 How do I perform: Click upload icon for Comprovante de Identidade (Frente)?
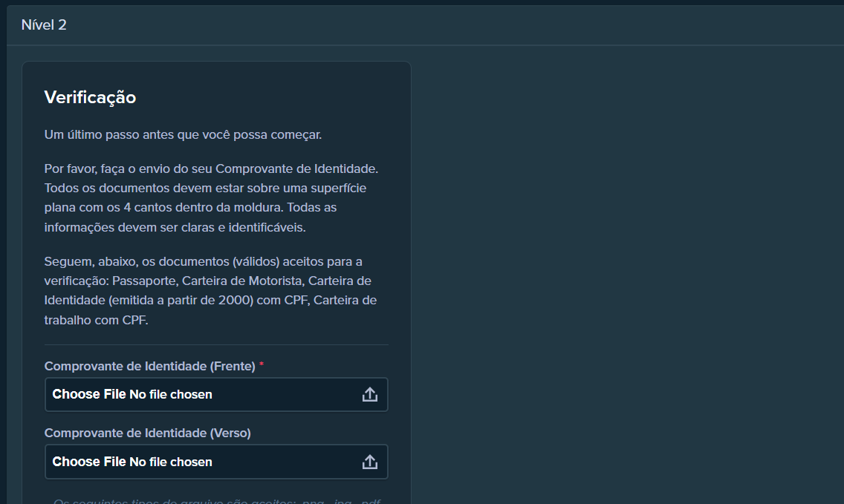[370, 394]
